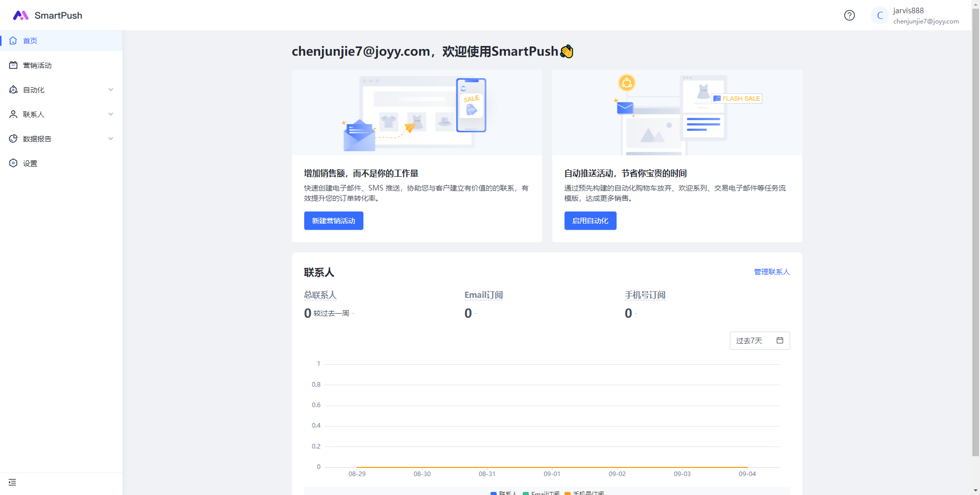Open the 设置 menu item
The width and height of the screenshot is (980, 495).
30,163
